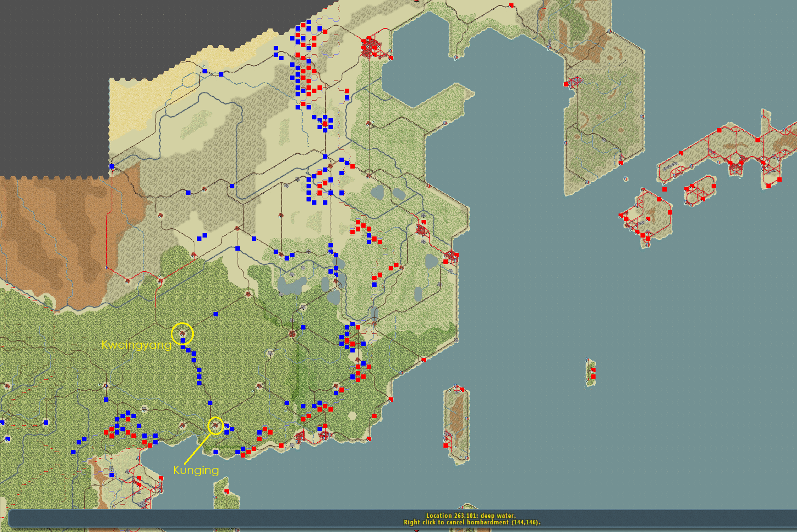Select blue unit in Indochina near bottom-left coast
Screen dimensions: 797x532
click(x=112, y=475)
